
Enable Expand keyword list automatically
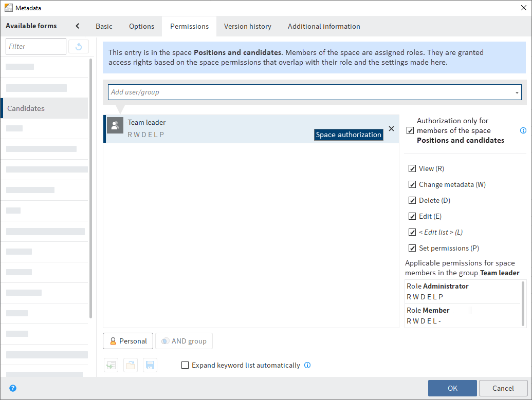(x=185, y=365)
